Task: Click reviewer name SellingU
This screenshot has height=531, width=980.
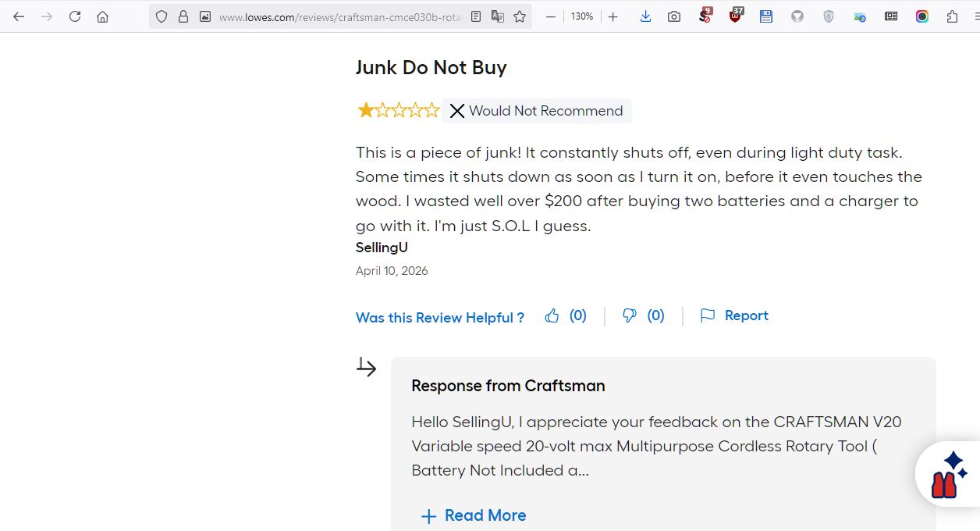Action: (382, 248)
